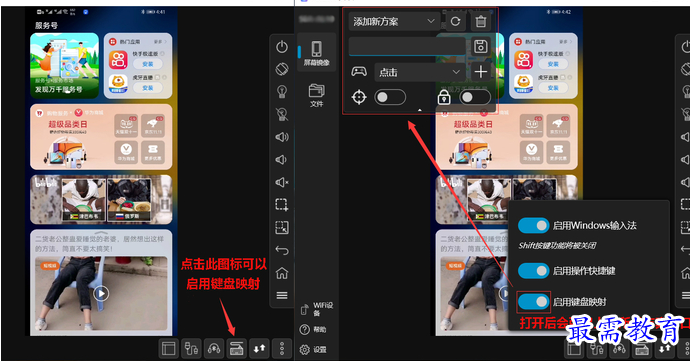Click the 服务号 title in the left phone
This screenshot has width=690, height=361.
pyautogui.click(x=47, y=25)
